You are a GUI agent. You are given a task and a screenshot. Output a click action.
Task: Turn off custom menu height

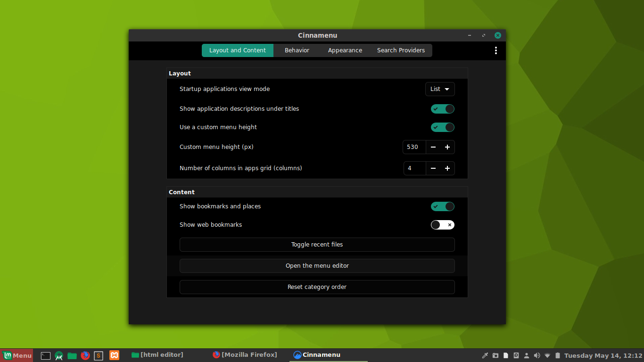[x=442, y=127]
